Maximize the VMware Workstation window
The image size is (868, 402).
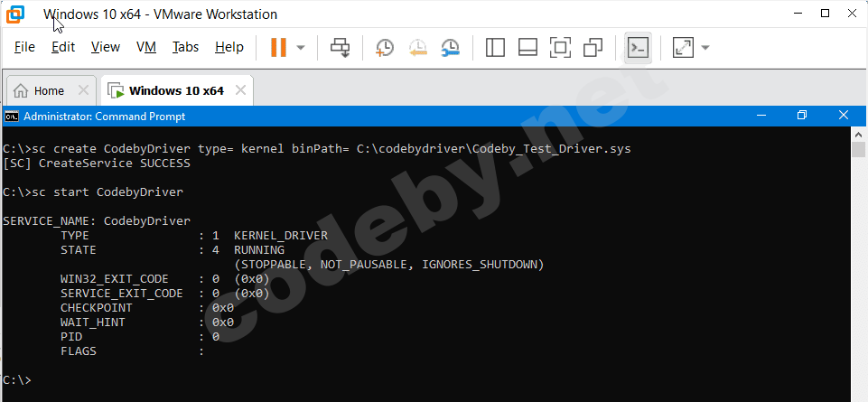[x=825, y=14]
